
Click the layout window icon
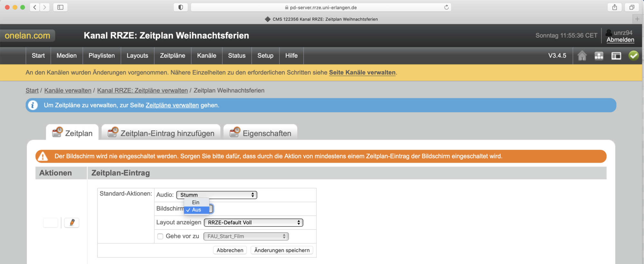point(616,56)
